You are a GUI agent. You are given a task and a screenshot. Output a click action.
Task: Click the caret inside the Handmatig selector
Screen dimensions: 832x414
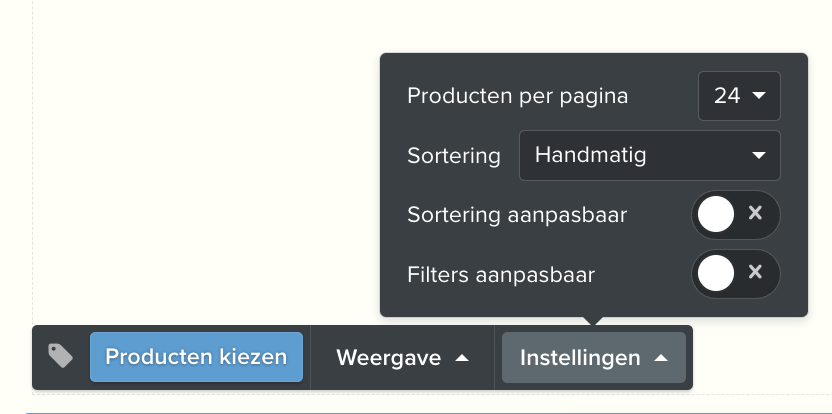tap(759, 156)
